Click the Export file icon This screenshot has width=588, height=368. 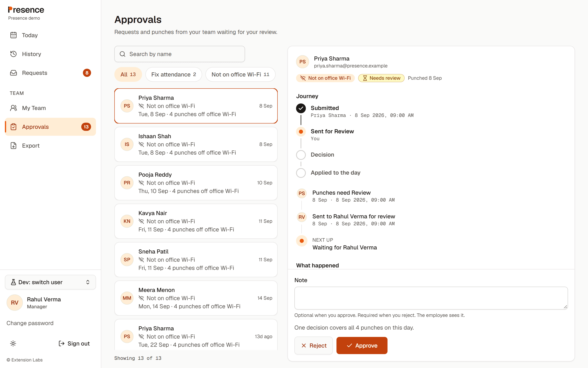tap(13, 146)
